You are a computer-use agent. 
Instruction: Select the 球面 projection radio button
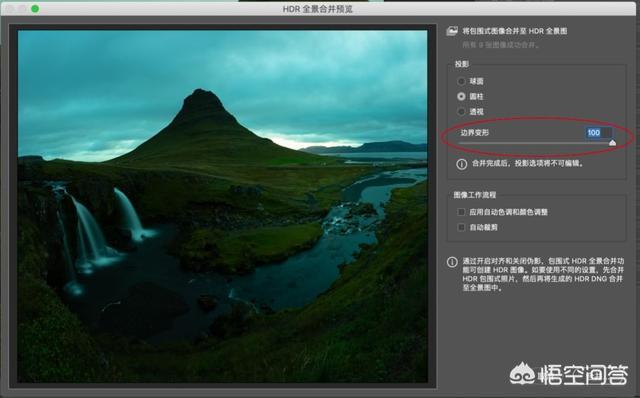click(x=461, y=81)
